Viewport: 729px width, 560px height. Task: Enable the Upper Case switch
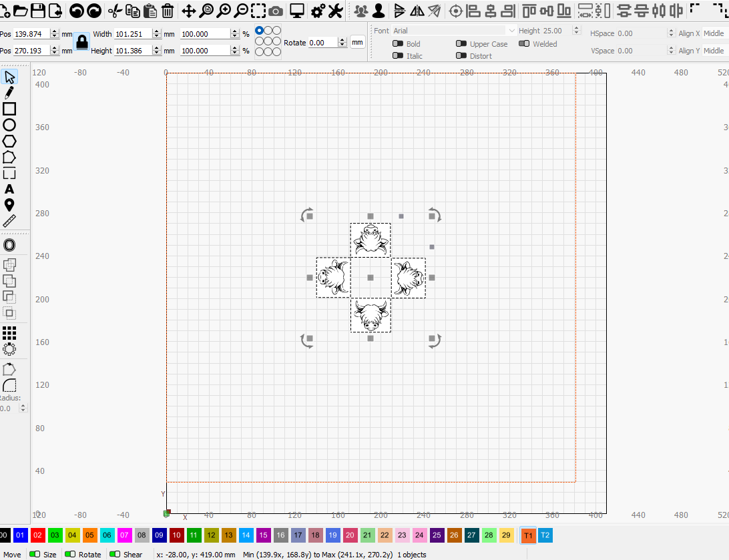461,43
